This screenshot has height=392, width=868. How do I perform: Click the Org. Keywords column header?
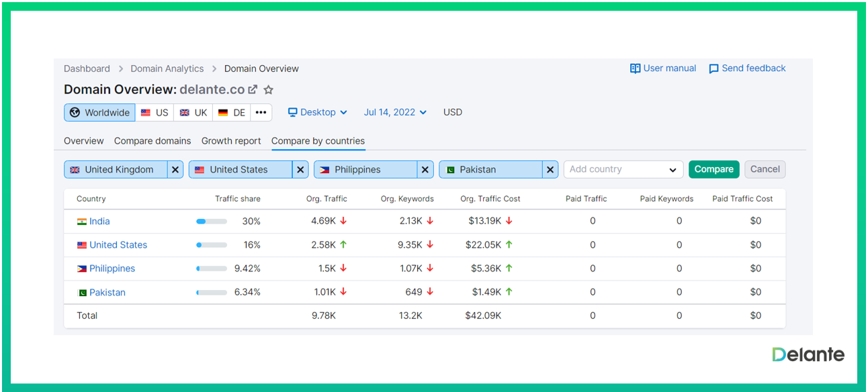point(407,199)
